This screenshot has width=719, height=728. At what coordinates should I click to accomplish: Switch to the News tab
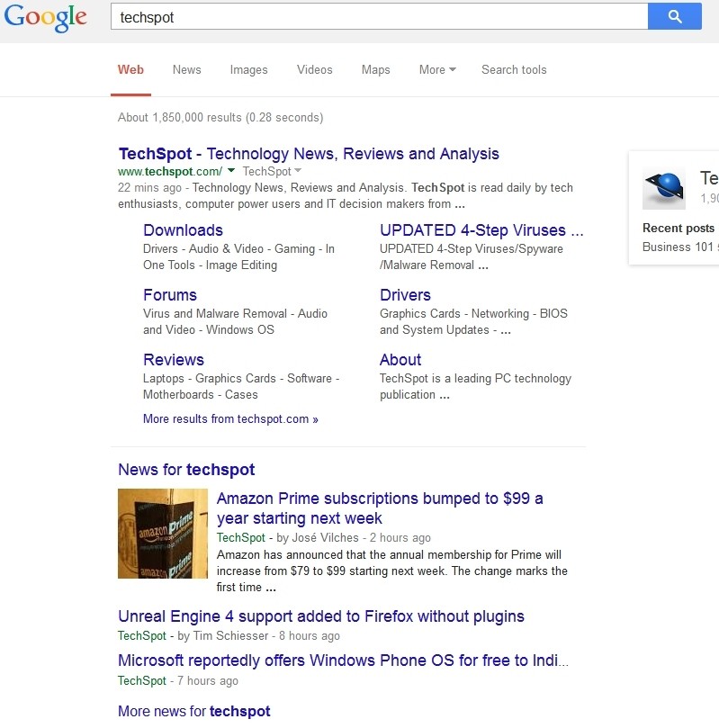187,70
